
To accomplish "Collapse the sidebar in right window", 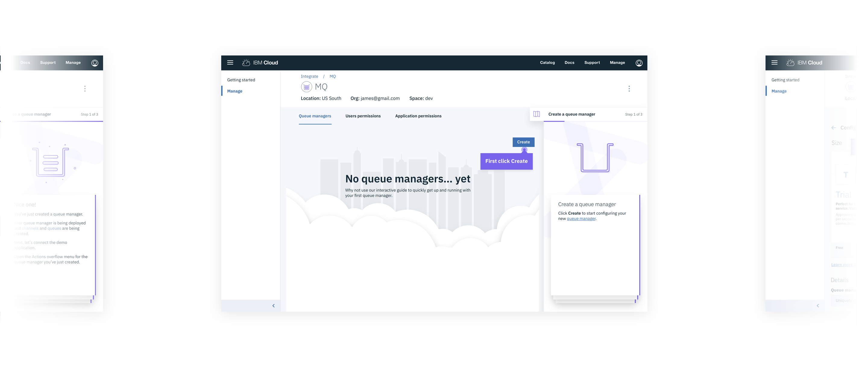I will (818, 306).
